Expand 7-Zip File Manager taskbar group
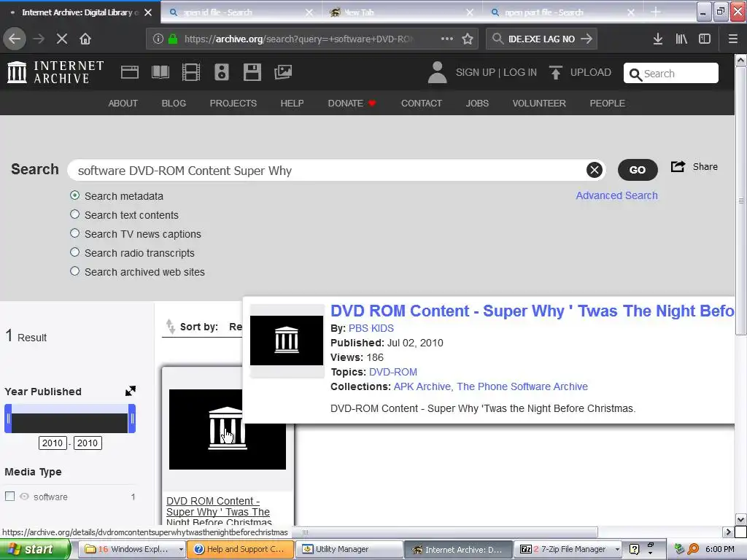The image size is (747, 560). pyautogui.click(x=617, y=549)
